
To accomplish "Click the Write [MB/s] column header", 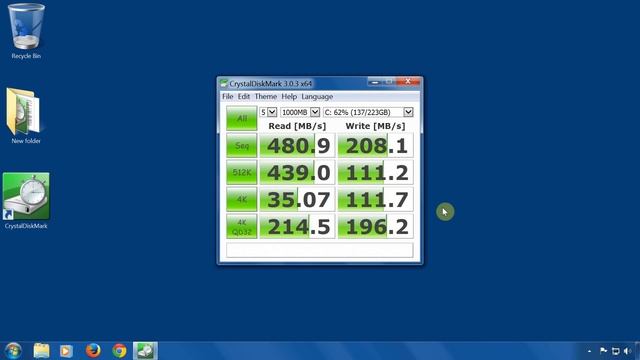I will pyautogui.click(x=376, y=126).
